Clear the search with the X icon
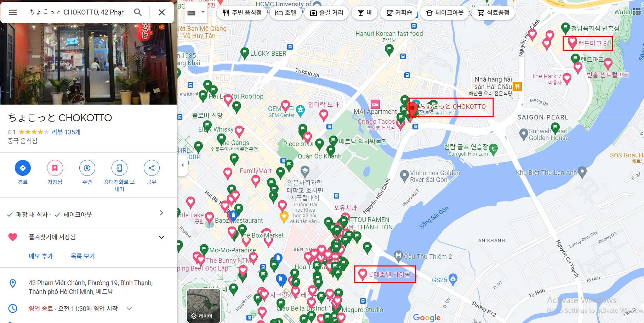This screenshot has width=644, height=323. 162,12
